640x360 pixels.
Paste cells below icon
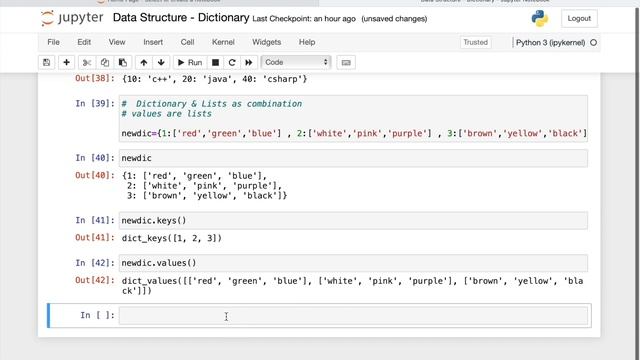click(122, 62)
